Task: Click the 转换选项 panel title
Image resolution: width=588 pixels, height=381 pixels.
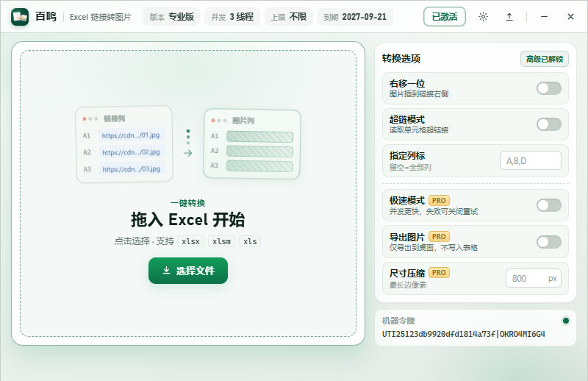Action: (401, 59)
